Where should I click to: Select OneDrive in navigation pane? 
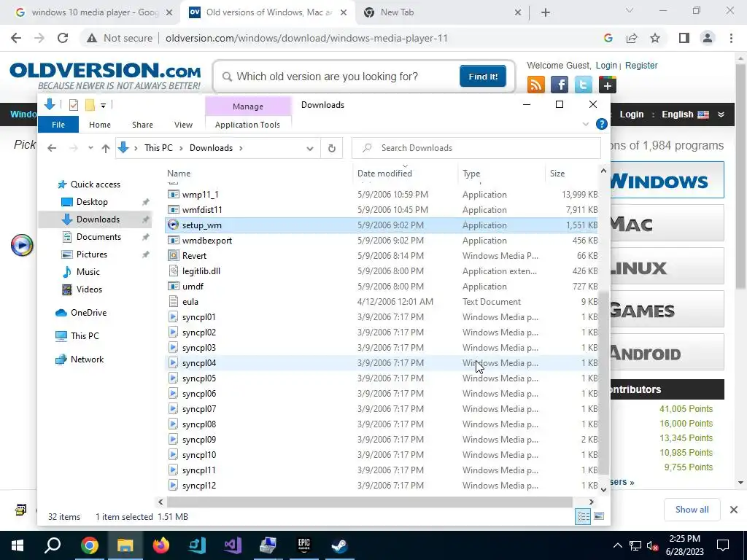click(x=88, y=312)
